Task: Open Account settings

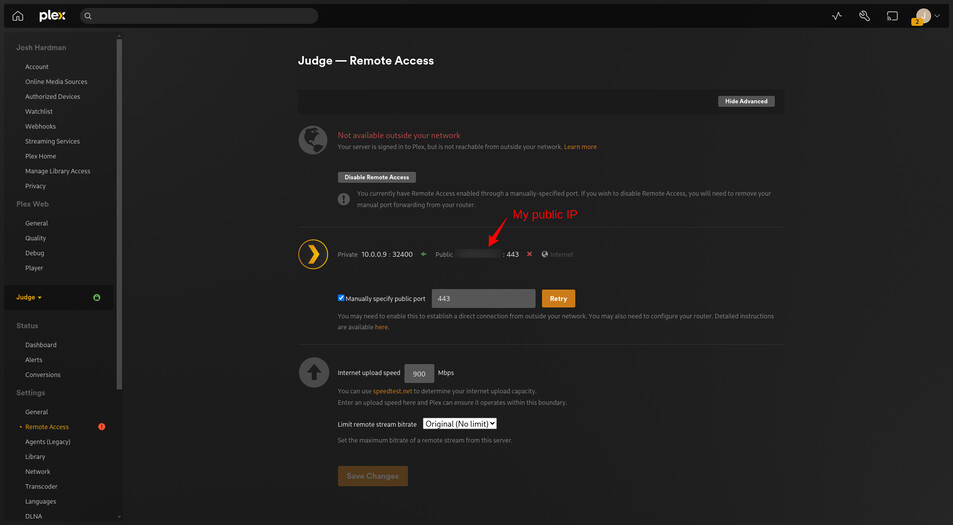Action: point(36,67)
